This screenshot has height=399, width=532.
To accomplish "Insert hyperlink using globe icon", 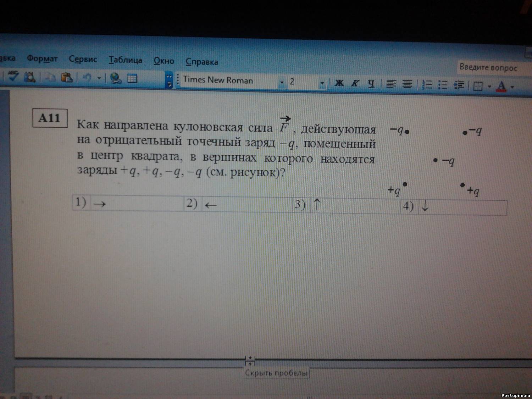I will (x=116, y=78).
